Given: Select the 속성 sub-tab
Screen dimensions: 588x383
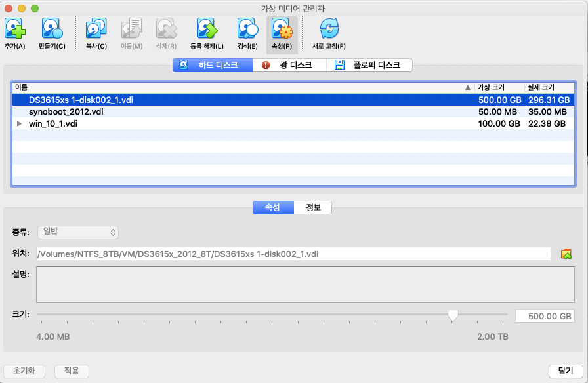Looking at the screenshot, I should click(273, 207).
